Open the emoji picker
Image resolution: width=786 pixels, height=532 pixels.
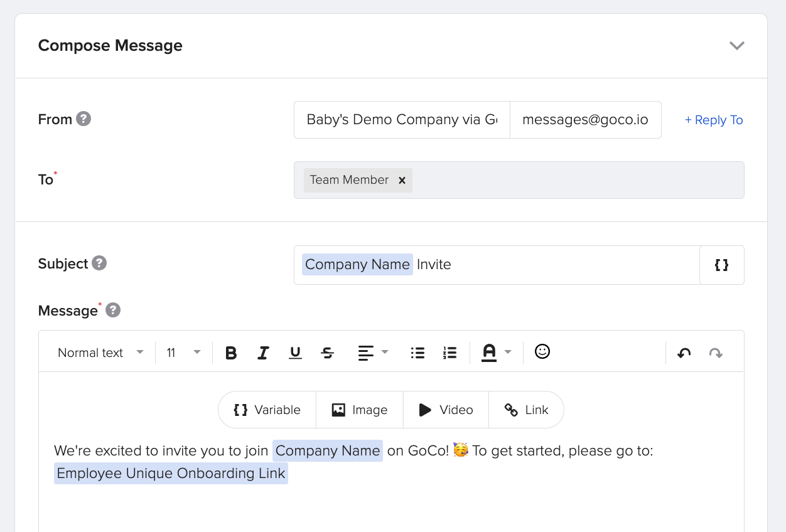pyautogui.click(x=542, y=352)
